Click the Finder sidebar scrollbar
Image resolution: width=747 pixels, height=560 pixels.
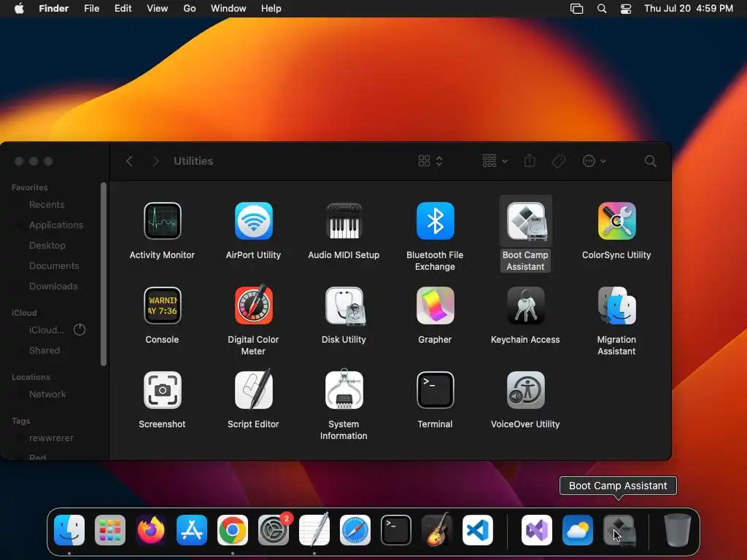tap(104, 274)
